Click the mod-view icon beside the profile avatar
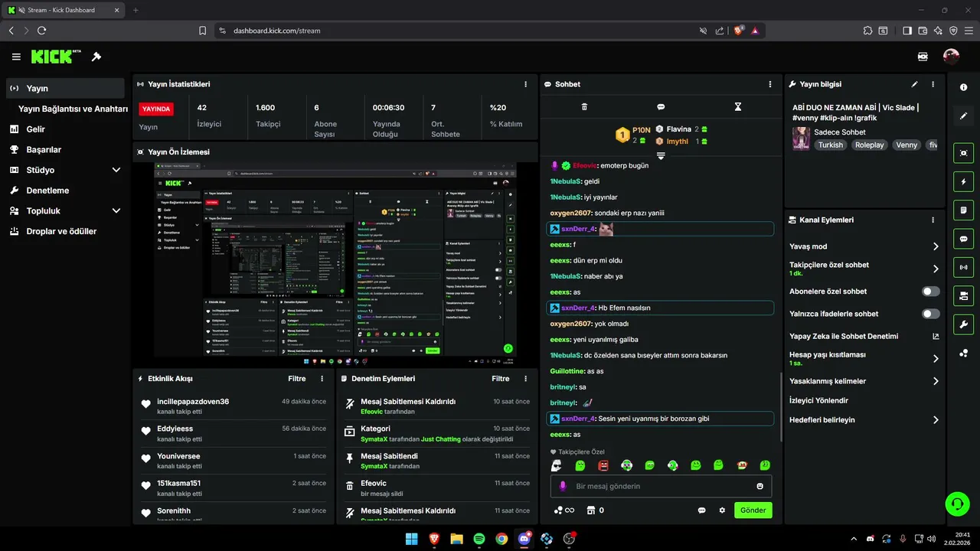980x551 pixels. pos(923,57)
